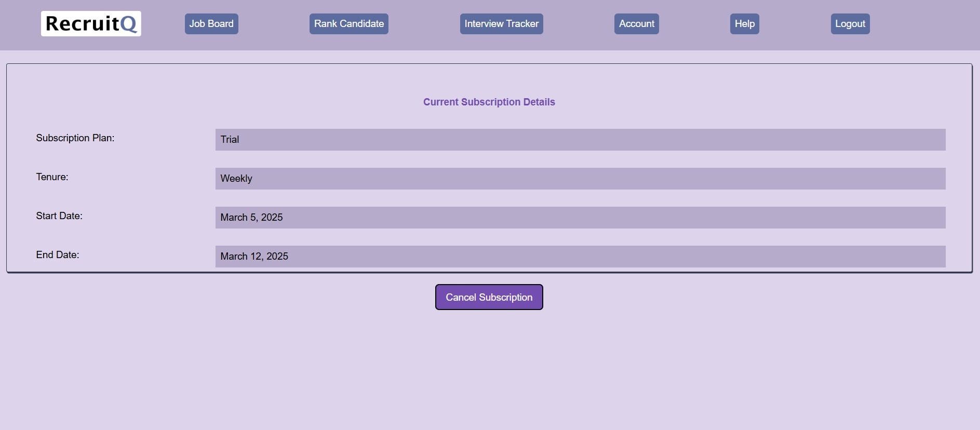
Task: Click empty header space right of Logout
Action: coord(924,24)
